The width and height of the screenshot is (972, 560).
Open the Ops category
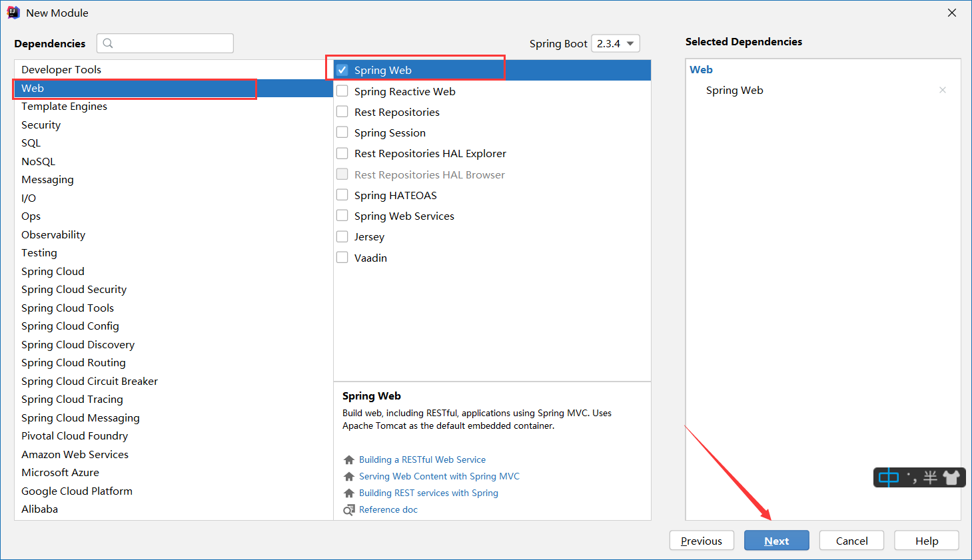173,216
